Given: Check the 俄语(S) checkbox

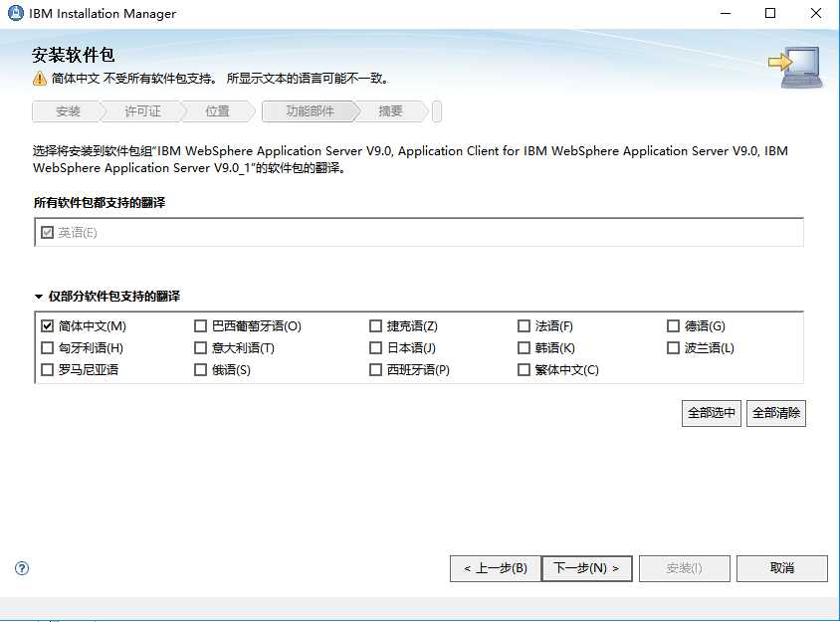Looking at the screenshot, I should (200, 369).
